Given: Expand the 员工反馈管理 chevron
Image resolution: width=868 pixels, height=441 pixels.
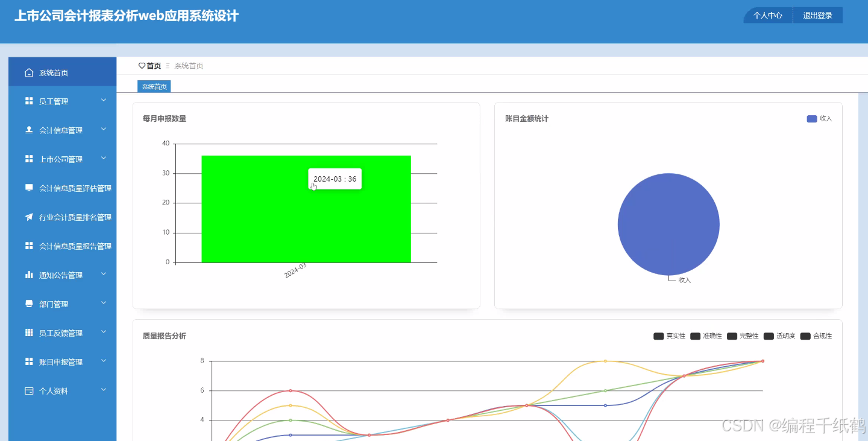Looking at the screenshot, I should pos(104,332).
